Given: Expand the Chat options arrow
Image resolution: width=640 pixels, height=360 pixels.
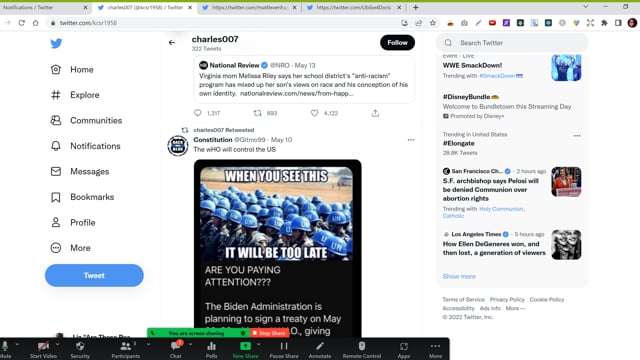Looking at the screenshot, I should tap(190, 345).
